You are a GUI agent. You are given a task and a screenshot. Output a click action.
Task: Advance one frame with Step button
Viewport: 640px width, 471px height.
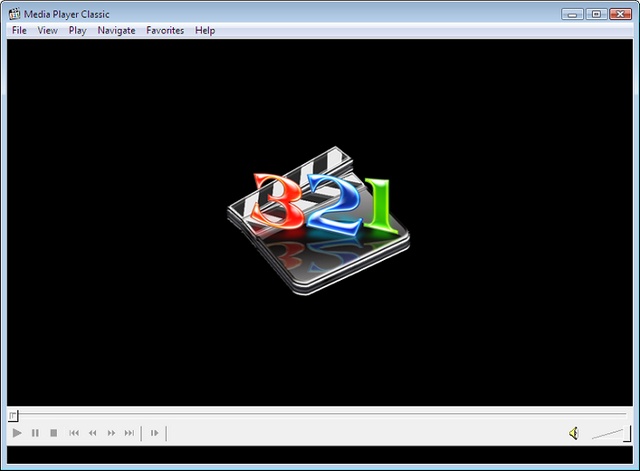pos(154,433)
